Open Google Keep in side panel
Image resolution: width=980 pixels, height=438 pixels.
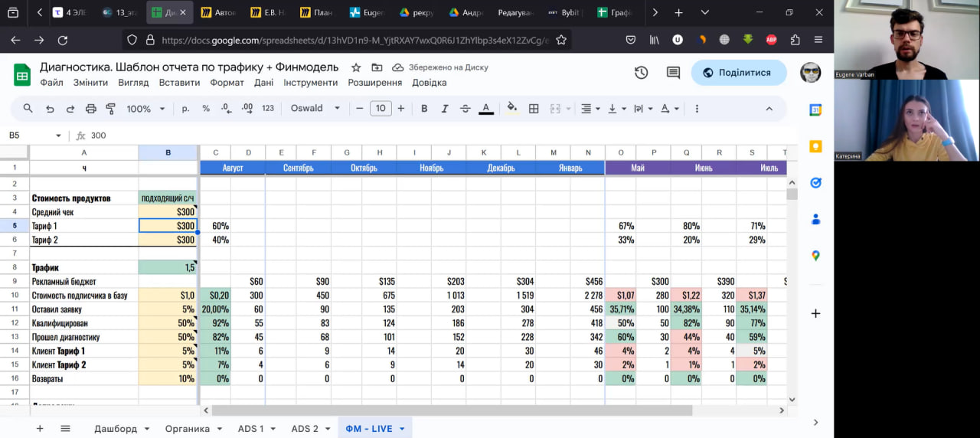coord(815,146)
